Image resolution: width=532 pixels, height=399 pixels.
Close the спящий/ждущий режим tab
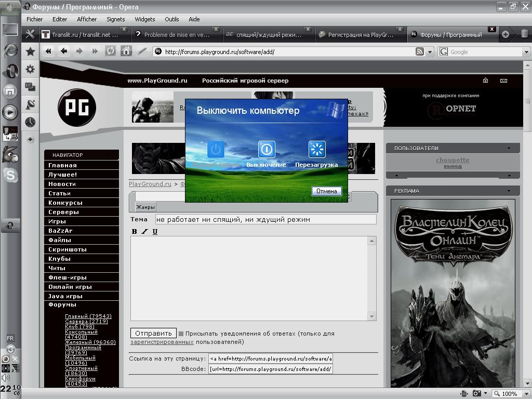[x=308, y=29]
